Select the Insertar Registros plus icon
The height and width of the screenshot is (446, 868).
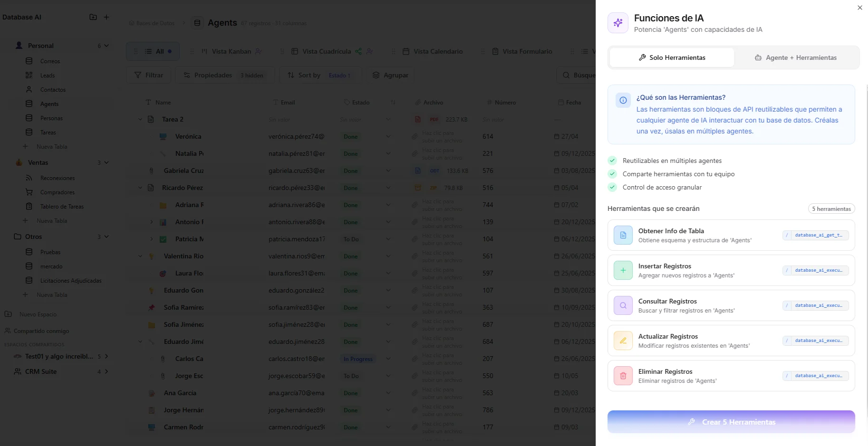click(623, 270)
